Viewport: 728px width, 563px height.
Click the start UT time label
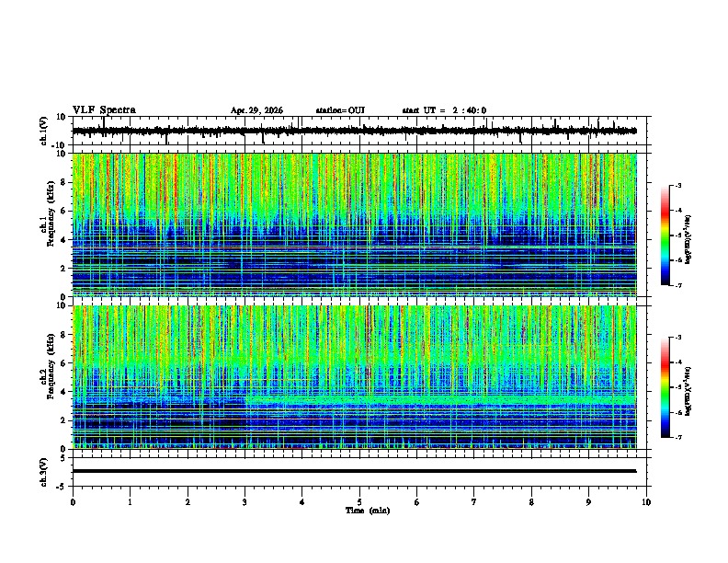tap(444, 110)
